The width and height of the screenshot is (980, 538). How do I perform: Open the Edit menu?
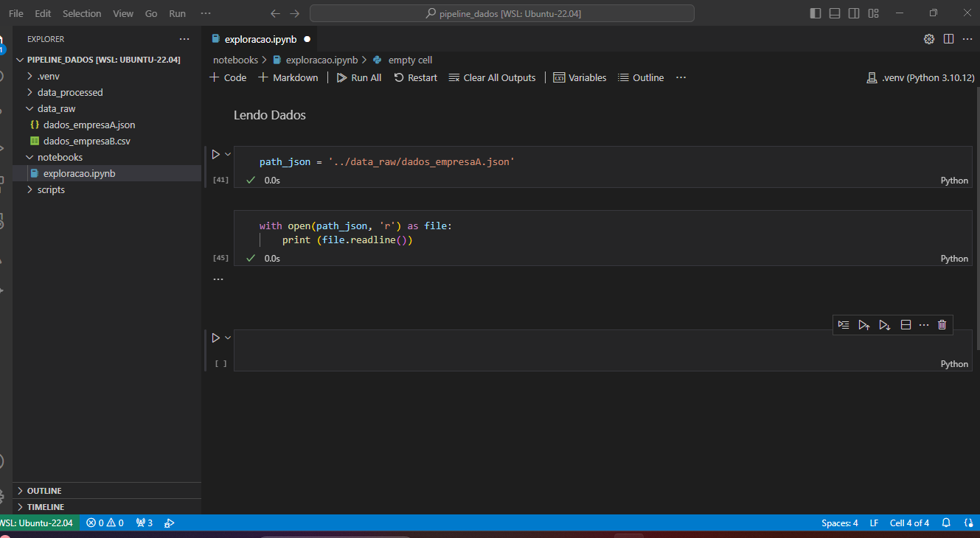tap(43, 13)
